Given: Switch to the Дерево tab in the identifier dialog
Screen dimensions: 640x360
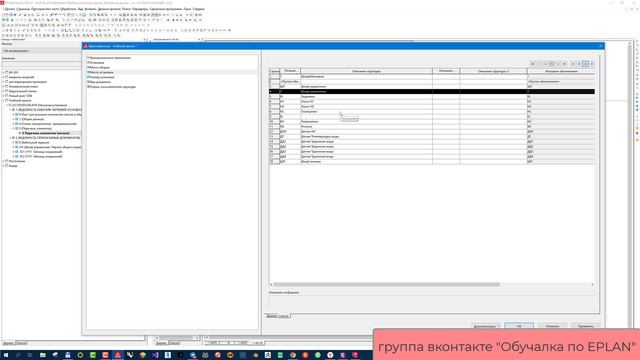Looking at the screenshot, I should click(x=272, y=316).
